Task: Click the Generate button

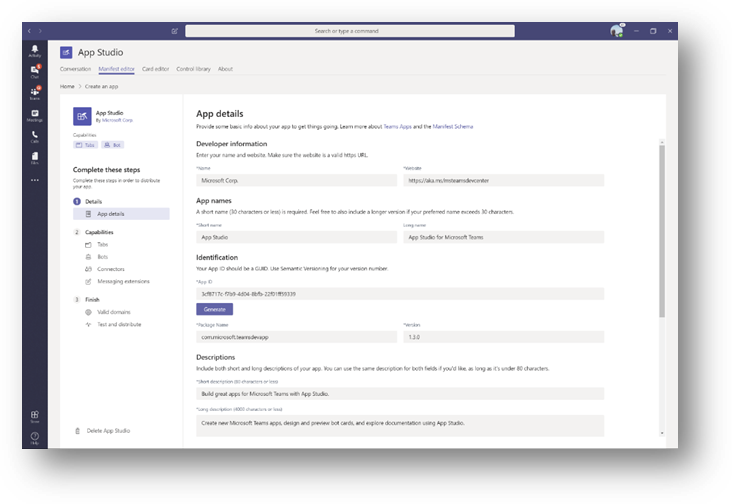Action: pos(214,309)
